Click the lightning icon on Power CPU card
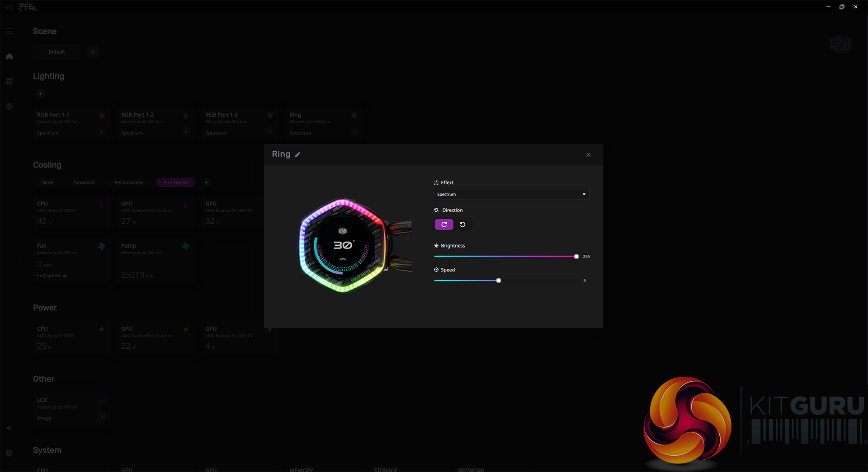The image size is (868, 472). coord(102,329)
